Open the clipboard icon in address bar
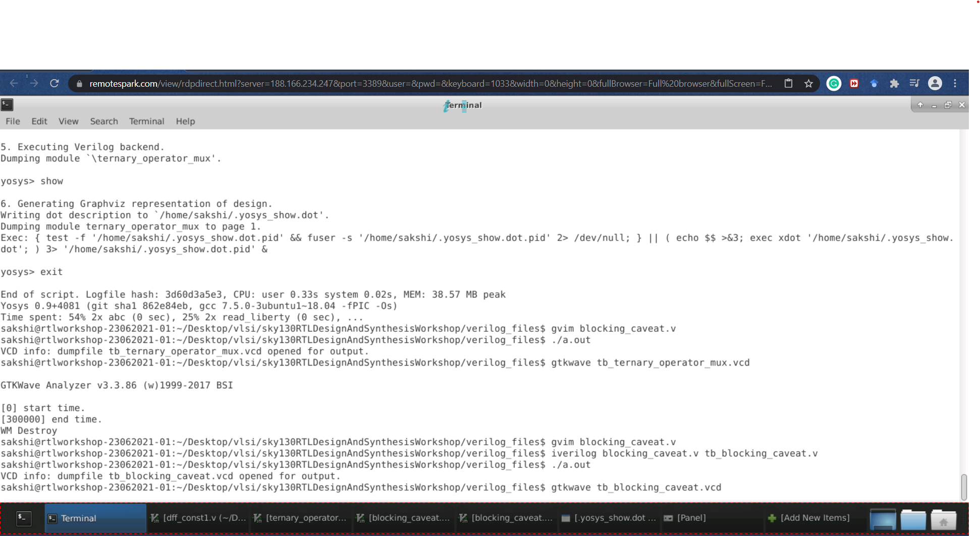 [788, 83]
